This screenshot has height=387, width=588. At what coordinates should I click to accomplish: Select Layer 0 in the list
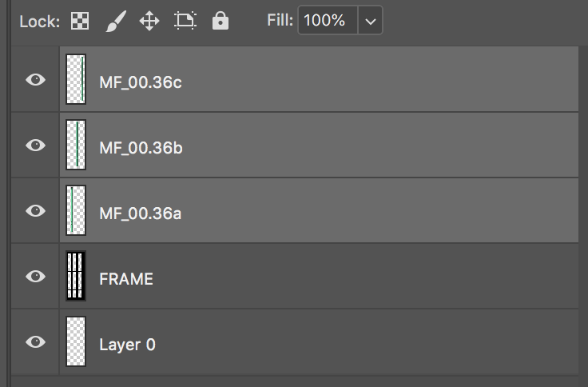coord(319,342)
